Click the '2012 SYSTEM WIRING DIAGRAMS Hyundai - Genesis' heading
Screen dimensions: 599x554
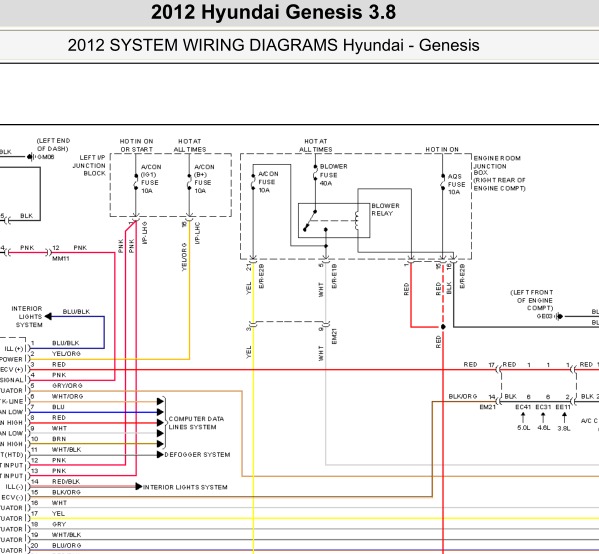click(274, 45)
